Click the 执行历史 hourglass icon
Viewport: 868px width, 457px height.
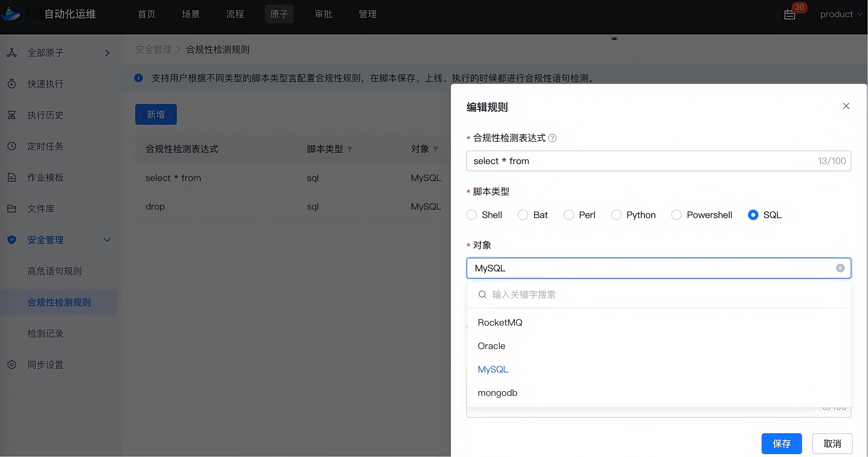click(12, 115)
